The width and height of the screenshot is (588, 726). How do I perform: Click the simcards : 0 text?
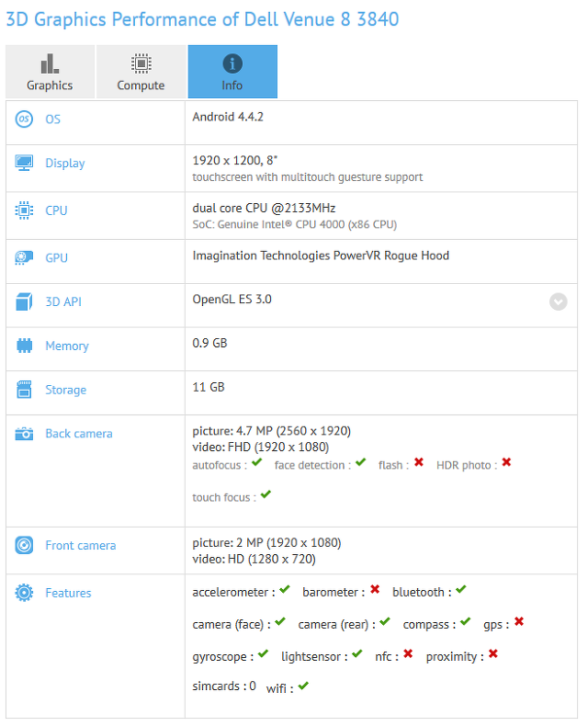coord(224,686)
